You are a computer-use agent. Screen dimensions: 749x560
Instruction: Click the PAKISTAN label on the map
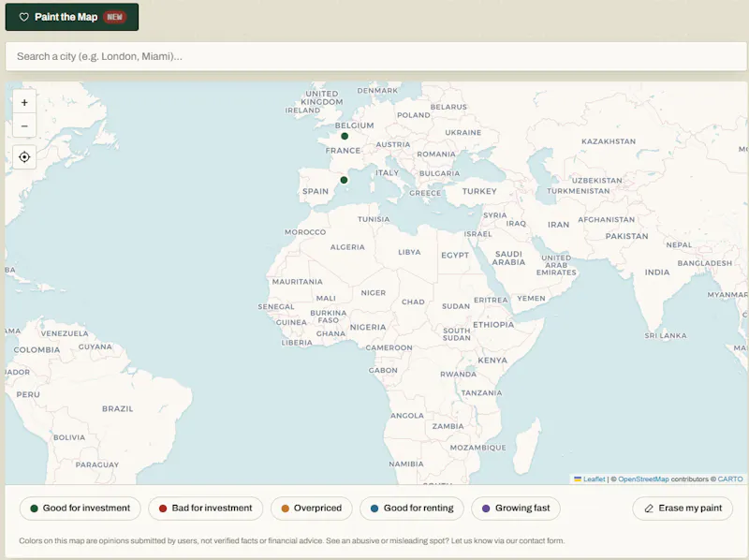pos(626,236)
